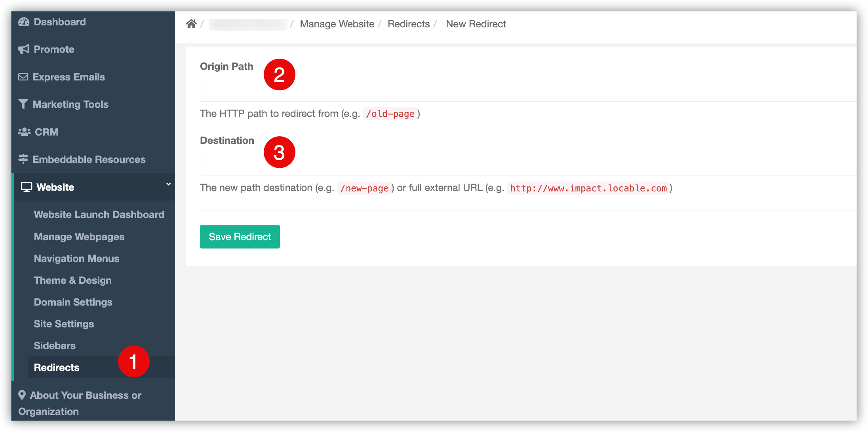The image size is (868, 432).
Task: Click the Express Emails envelope icon
Action: tap(23, 77)
